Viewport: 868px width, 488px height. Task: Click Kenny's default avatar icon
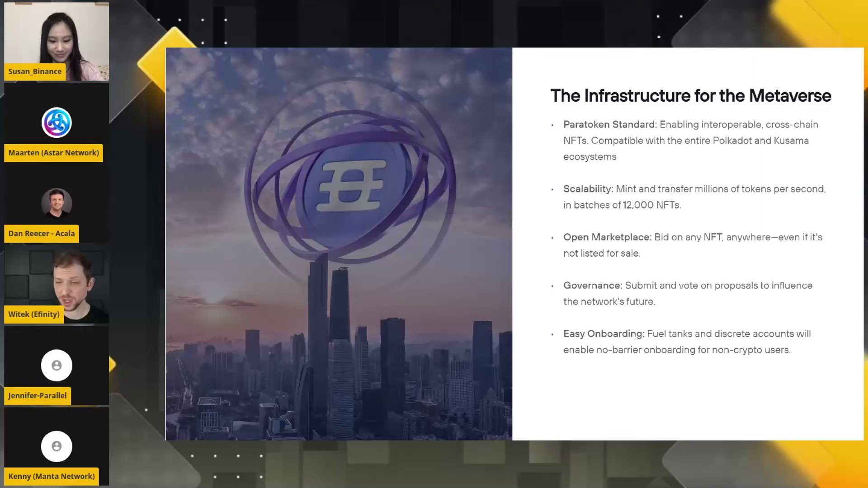[x=57, y=446]
